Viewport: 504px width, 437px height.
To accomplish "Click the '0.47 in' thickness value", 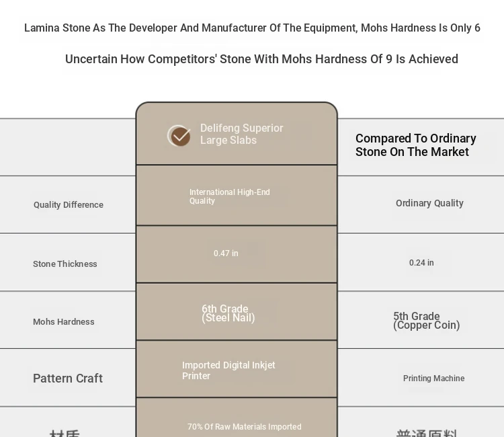I will tap(226, 253).
